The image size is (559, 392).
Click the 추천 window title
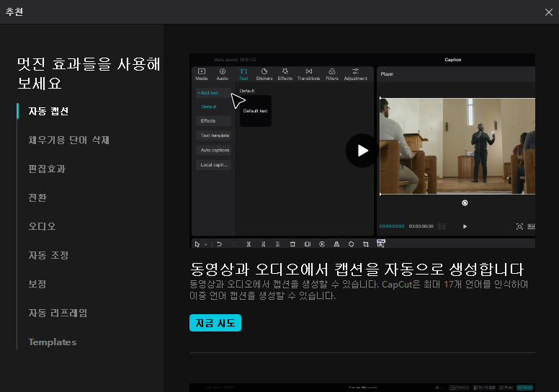tap(14, 12)
